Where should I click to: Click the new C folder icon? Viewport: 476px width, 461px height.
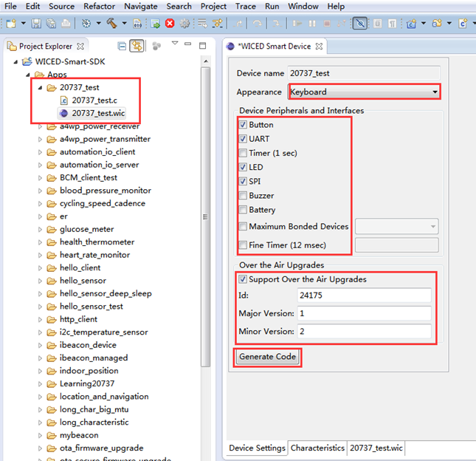(437, 24)
